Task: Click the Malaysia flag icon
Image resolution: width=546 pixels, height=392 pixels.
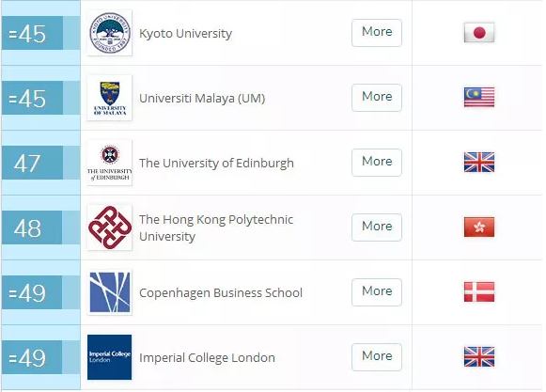Action: point(479,97)
